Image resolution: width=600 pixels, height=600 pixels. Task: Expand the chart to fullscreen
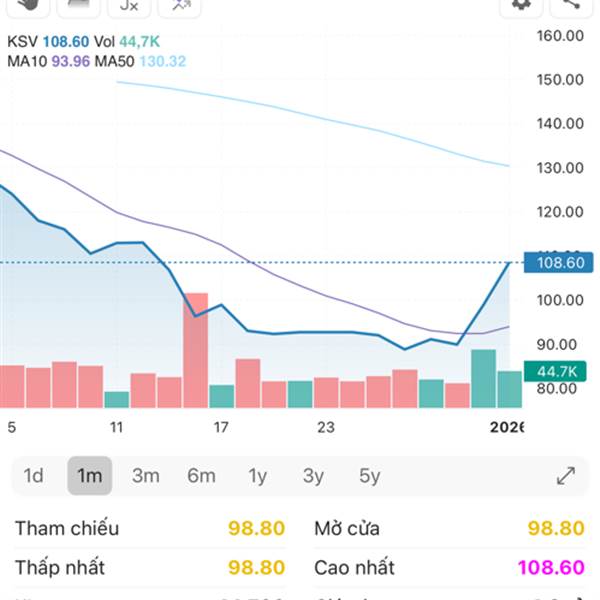[x=565, y=476]
